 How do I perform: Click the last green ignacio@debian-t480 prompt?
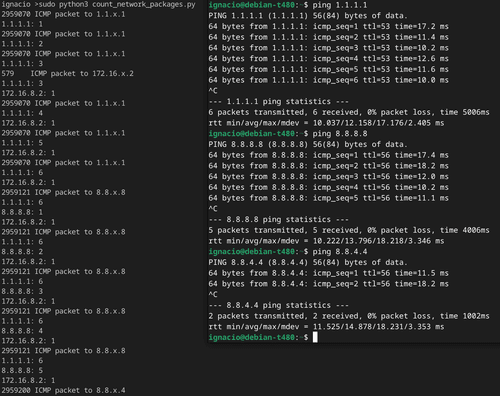(x=252, y=337)
